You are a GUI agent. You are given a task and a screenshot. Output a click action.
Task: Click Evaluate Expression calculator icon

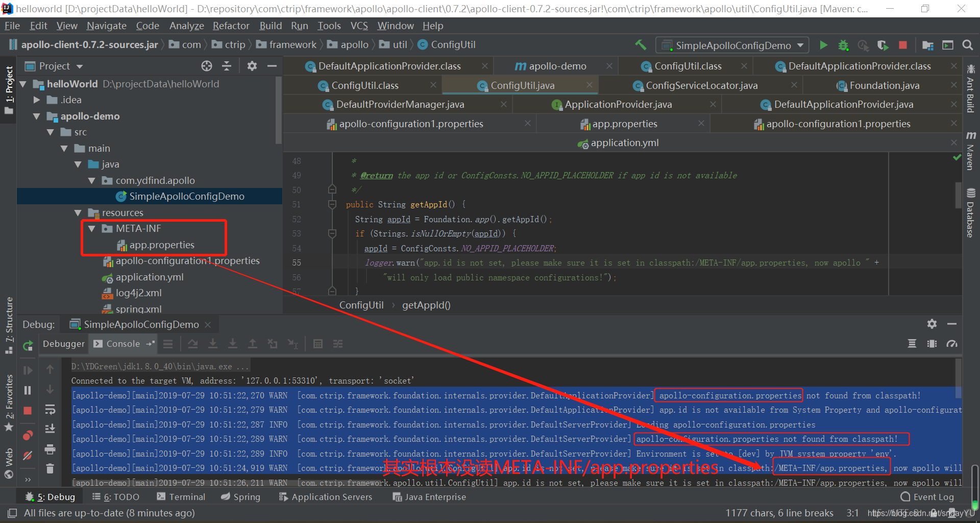click(x=318, y=344)
